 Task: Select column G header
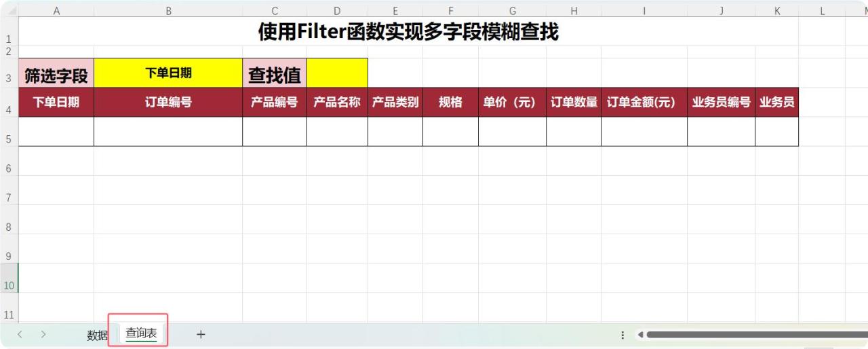click(x=512, y=10)
